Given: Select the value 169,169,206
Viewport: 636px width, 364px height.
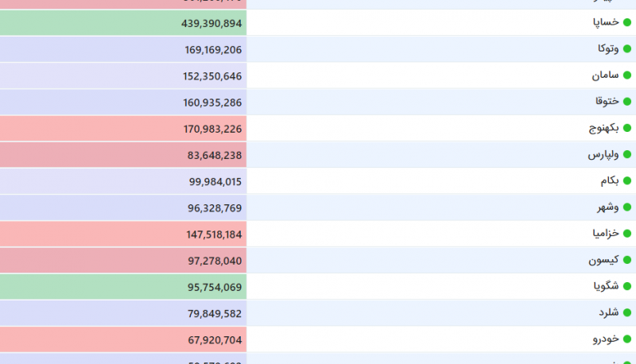Looking at the screenshot, I should (213, 50).
